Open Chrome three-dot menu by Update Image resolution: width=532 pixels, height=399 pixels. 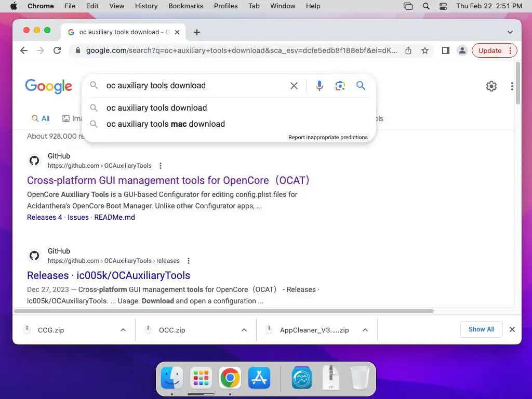click(510, 50)
